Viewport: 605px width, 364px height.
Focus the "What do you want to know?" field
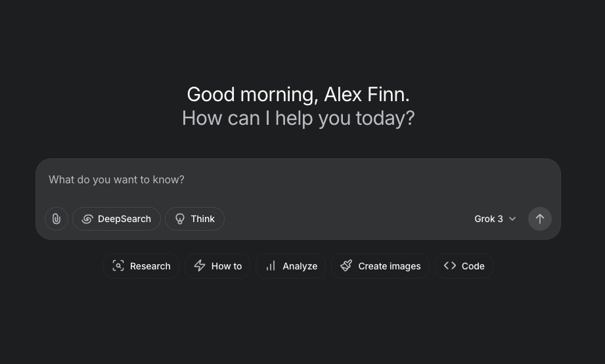(x=298, y=180)
